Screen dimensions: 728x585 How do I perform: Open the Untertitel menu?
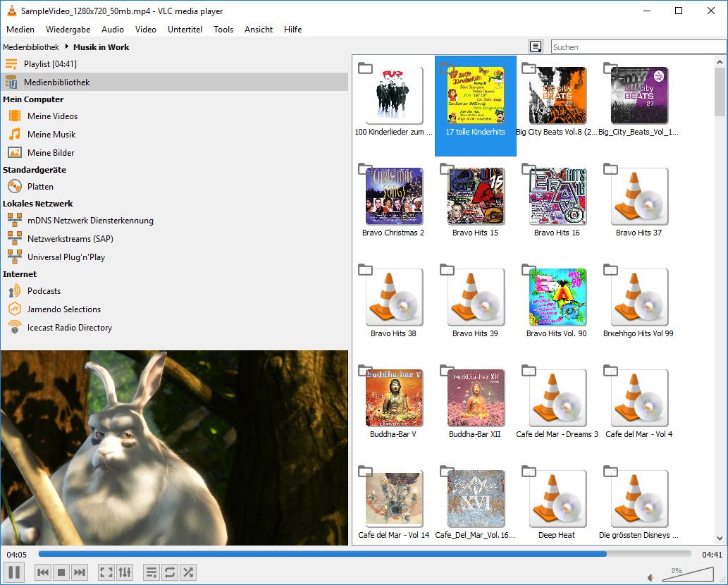[185, 30]
